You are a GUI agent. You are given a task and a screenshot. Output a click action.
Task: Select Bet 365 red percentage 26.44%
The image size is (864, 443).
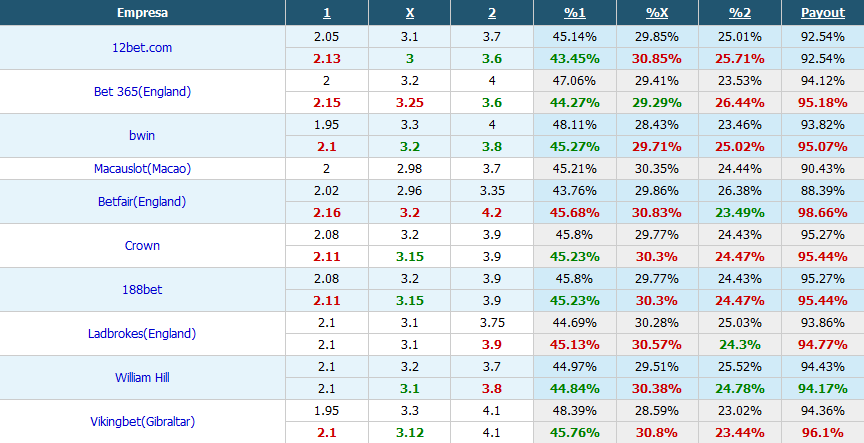(739, 103)
